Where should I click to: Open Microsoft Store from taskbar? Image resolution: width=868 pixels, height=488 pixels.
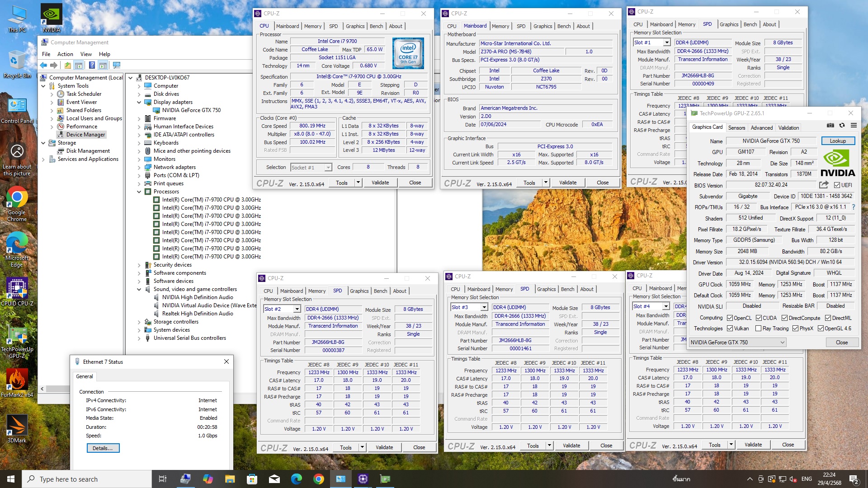tap(252, 479)
